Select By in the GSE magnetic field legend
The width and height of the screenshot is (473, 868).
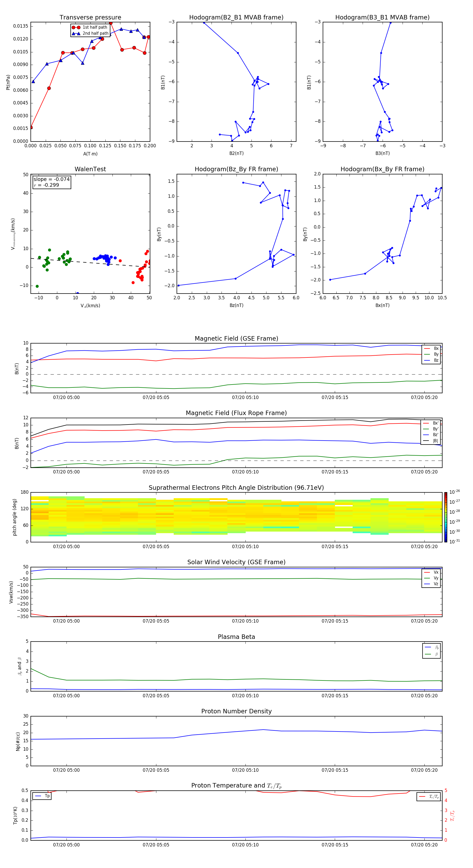tap(431, 355)
